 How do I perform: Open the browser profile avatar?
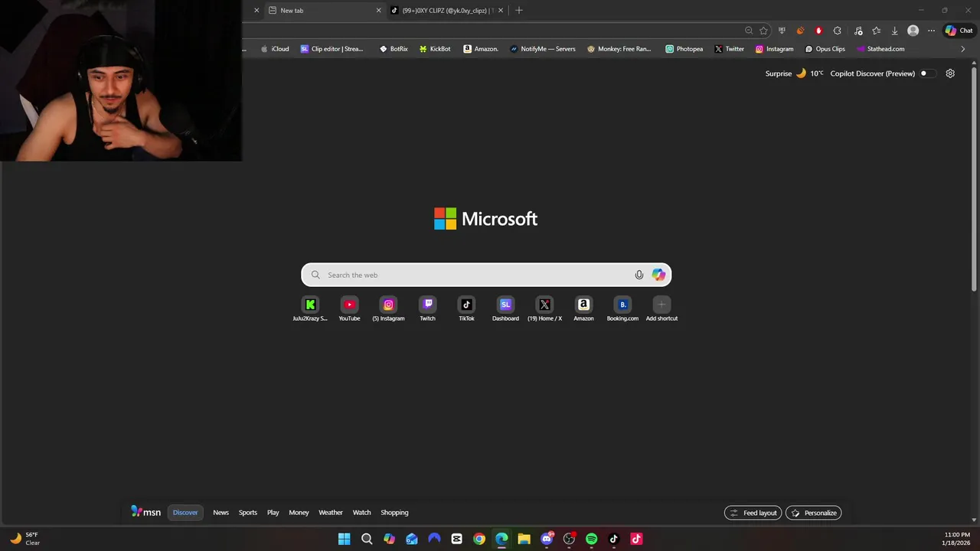coord(913,31)
